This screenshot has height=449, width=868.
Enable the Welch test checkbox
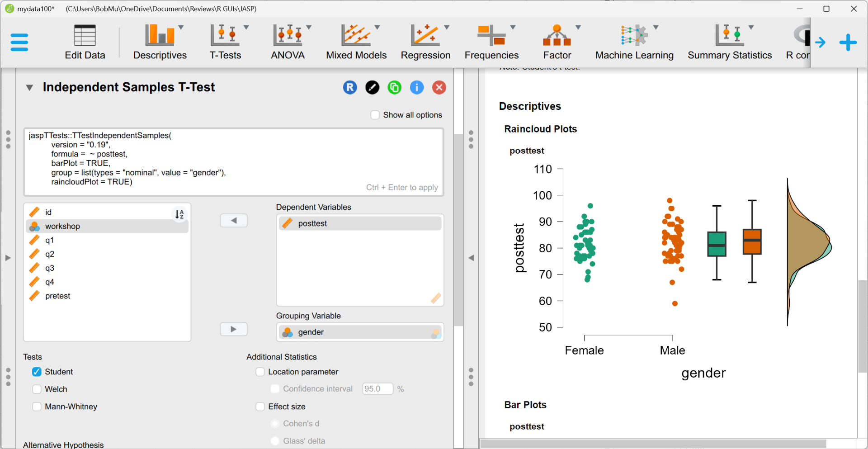37,389
